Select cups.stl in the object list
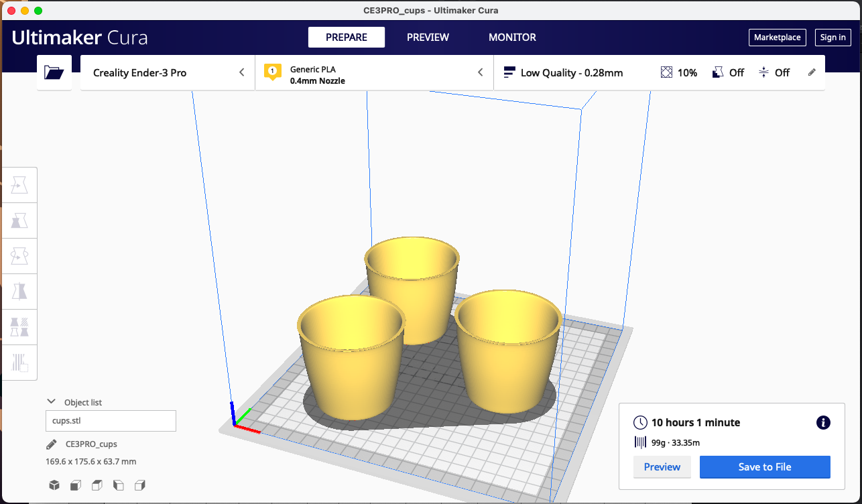This screenshot has height=504, width=862. [x=111, y=421]
